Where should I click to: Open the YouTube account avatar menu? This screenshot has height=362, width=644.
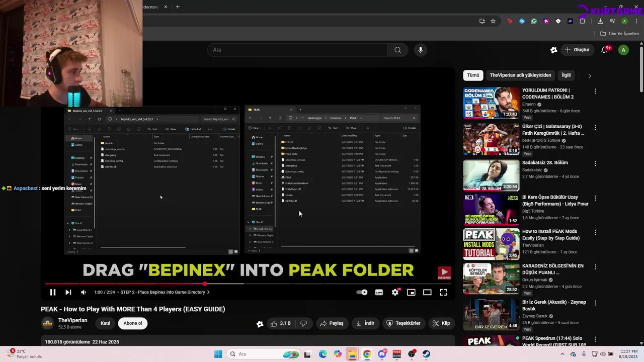click(623, 50)
